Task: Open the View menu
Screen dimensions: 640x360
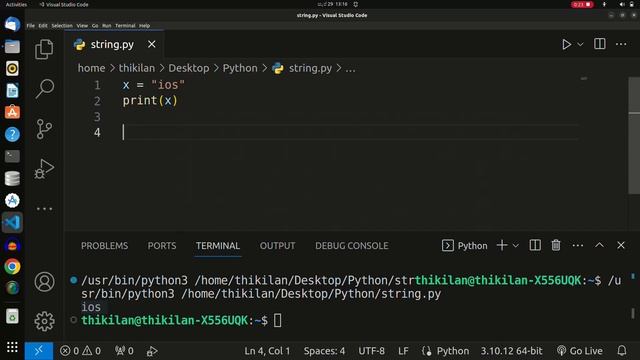Action: (x=82, y=25)
